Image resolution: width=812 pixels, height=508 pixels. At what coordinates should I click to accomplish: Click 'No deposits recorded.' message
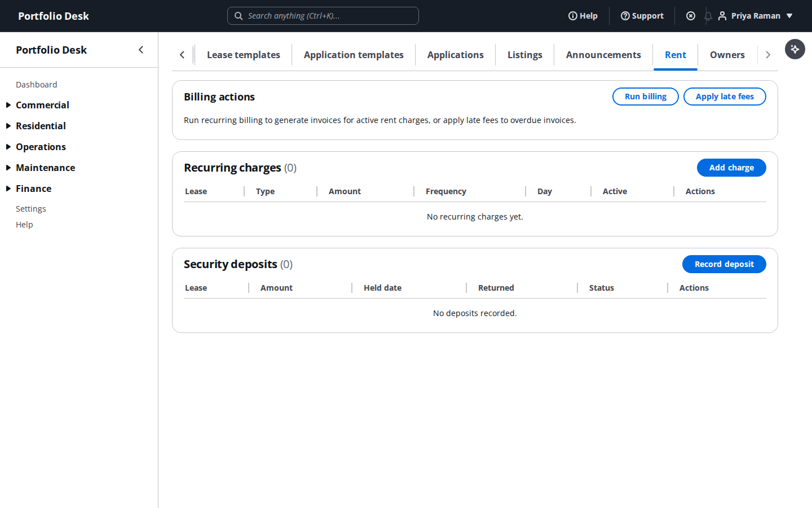475,313
